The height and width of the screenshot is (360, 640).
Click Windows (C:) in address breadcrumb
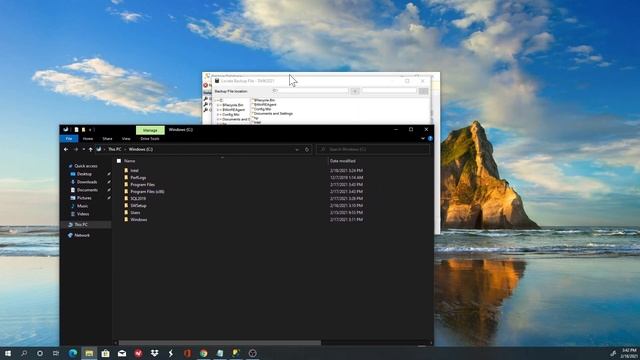[141, 149]
